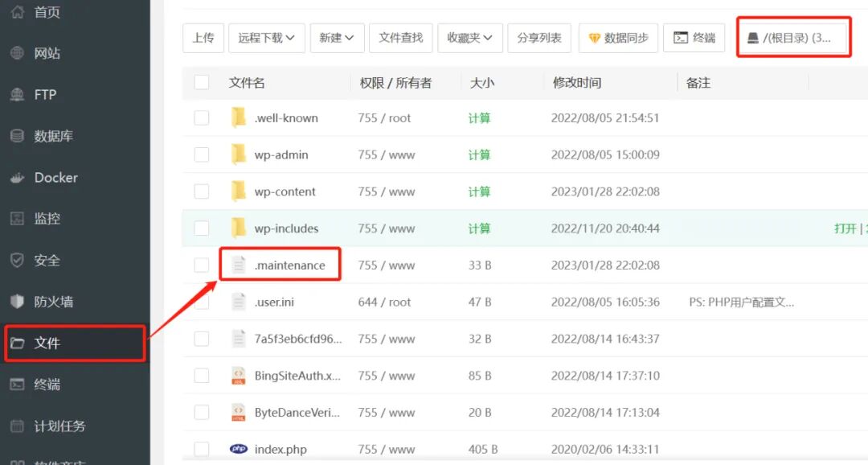Image resolution: width=868 pixels, height=465 pixels.
Task: Expand the 远程下载 dropdown
Action: [x=266, y=37]
